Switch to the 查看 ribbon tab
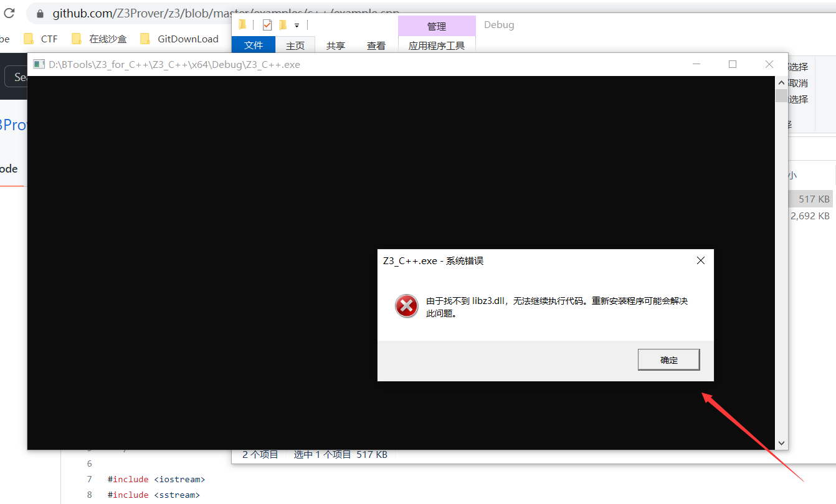The width and height of the screenshot is (836, 504). click(x=376, y=45)
